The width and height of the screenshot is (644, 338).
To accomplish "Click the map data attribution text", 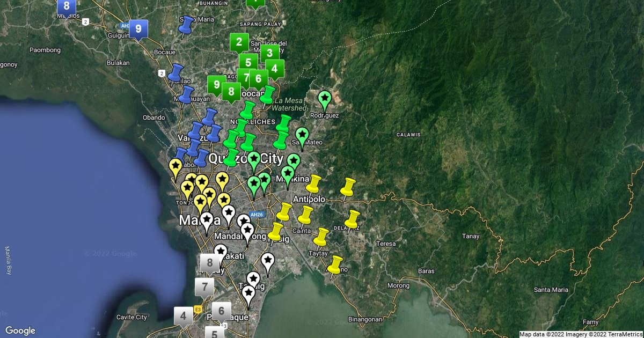I will pos(581,334).
